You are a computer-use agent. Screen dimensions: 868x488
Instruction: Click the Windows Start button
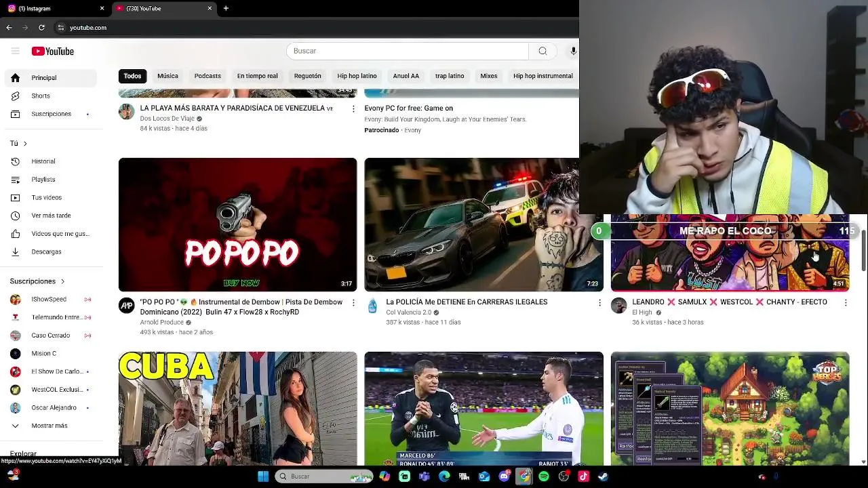pyautogui.click(x=263, y=476)
